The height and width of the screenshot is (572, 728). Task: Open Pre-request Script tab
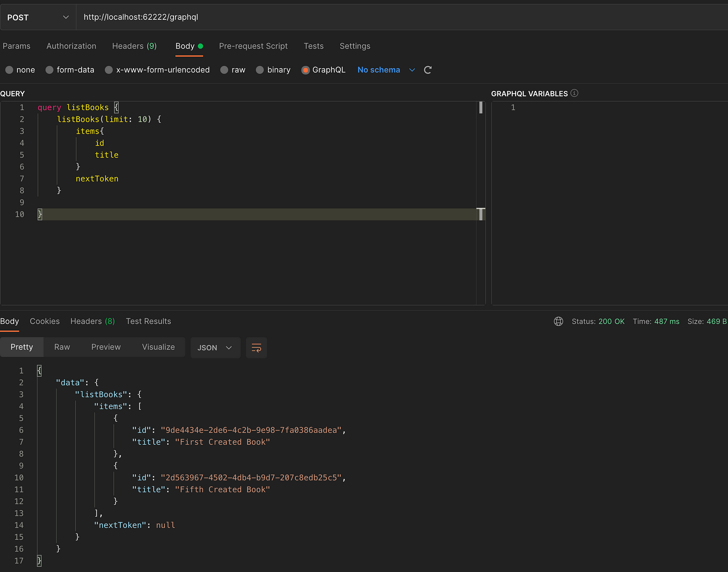(253, 46)
